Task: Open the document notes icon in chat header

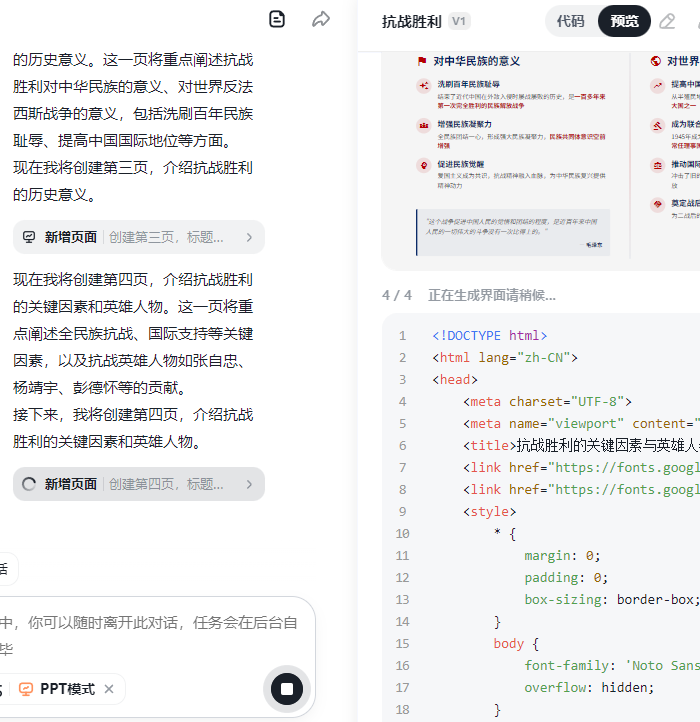Action: [278, 19]
